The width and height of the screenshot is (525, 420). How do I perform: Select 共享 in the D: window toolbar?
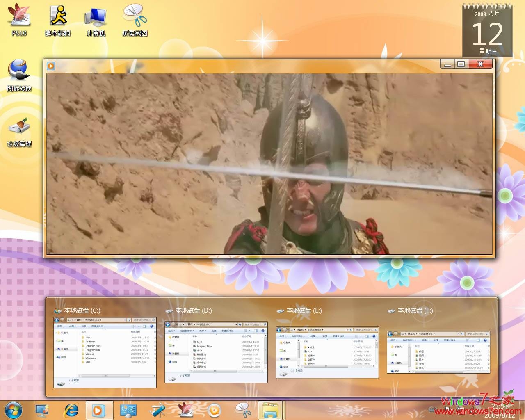203,331
